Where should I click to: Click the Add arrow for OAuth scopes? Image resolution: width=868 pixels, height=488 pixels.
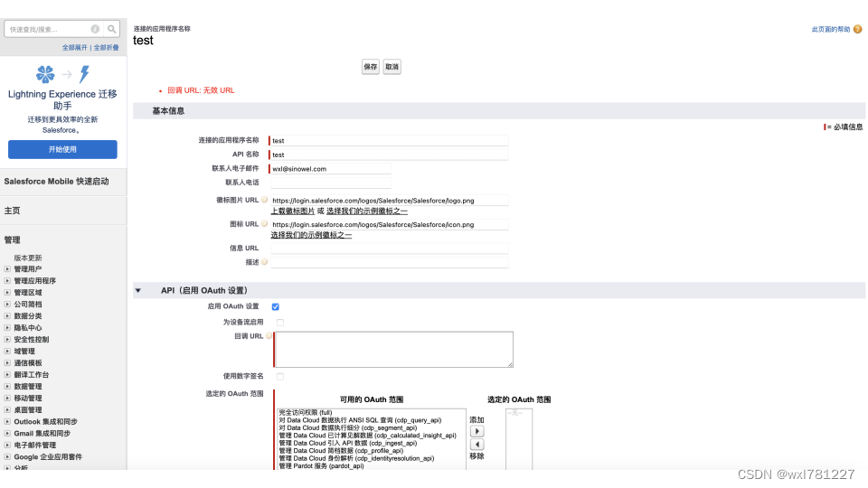pos(476,431)
